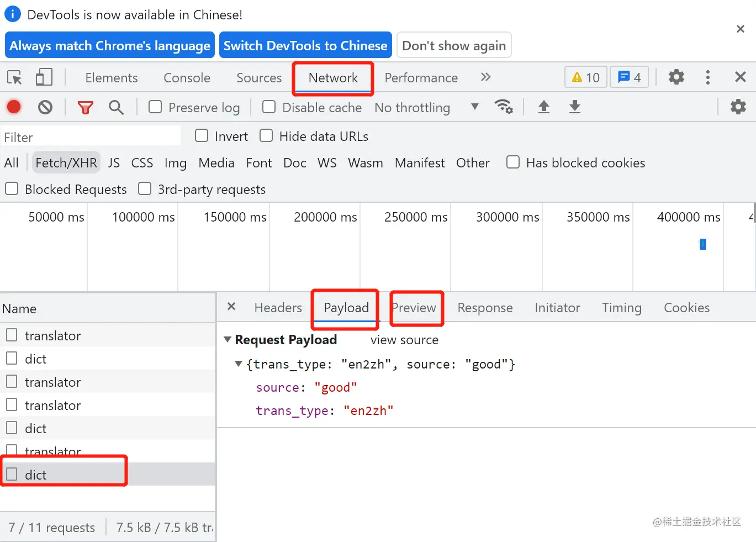The width and height of the screenshot is (756, 542).
Task: Export HAR file with download arrow
Action: coord(575,107)
